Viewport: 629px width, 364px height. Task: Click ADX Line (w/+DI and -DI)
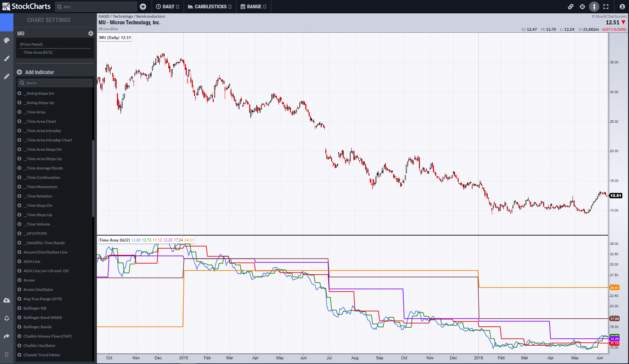tap(46, 271)
